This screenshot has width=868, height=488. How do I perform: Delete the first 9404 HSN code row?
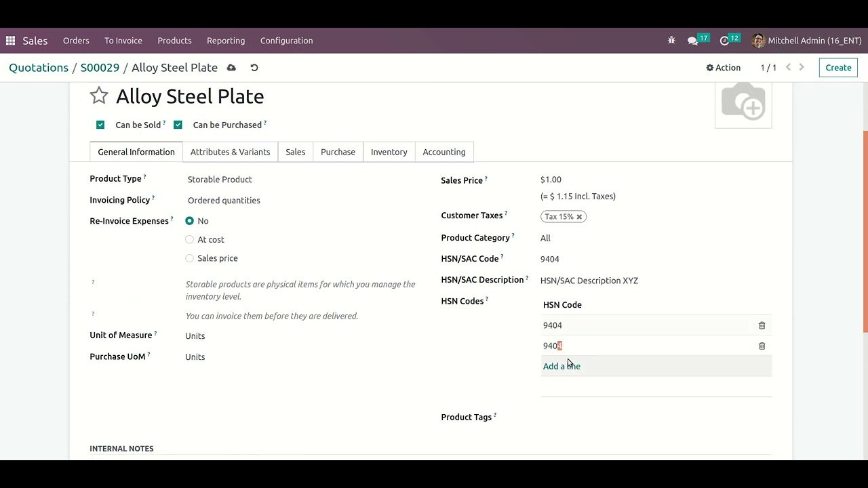pyautogui.click(x=762, y=325)
